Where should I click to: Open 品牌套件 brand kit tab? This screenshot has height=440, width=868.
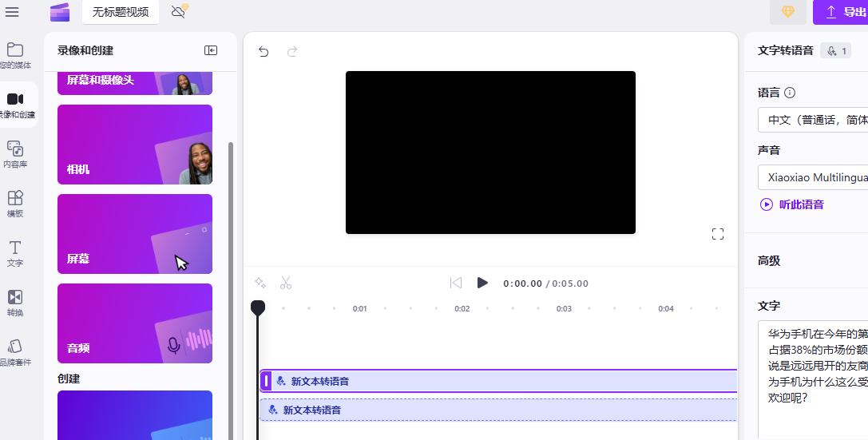[15, 352]
